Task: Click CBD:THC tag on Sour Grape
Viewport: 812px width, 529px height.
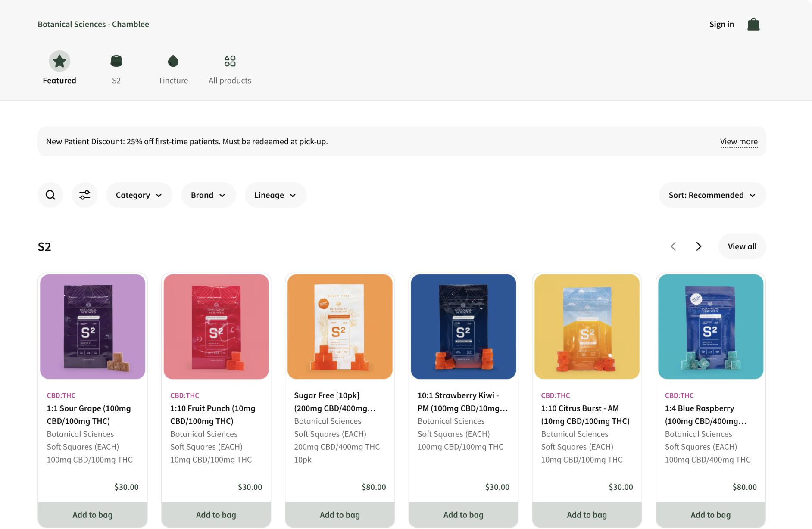Action: pyautogui.click(x=61, y=395)
